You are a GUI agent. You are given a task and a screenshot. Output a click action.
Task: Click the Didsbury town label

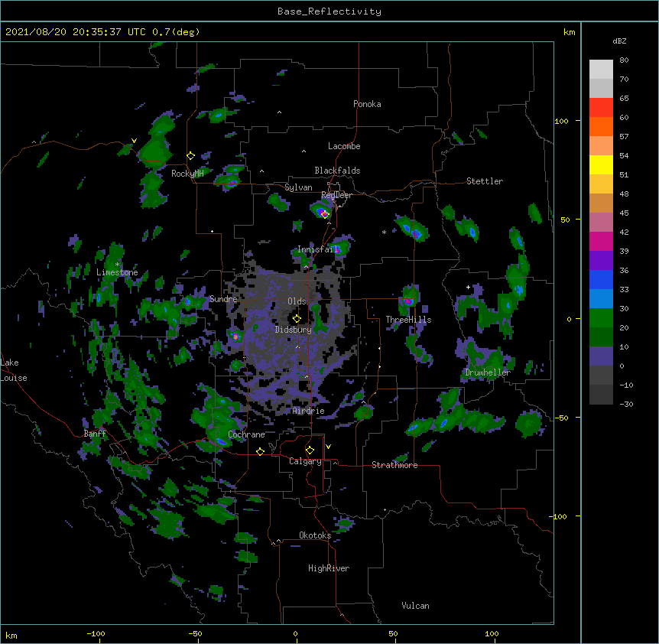[x=293, y=330]
